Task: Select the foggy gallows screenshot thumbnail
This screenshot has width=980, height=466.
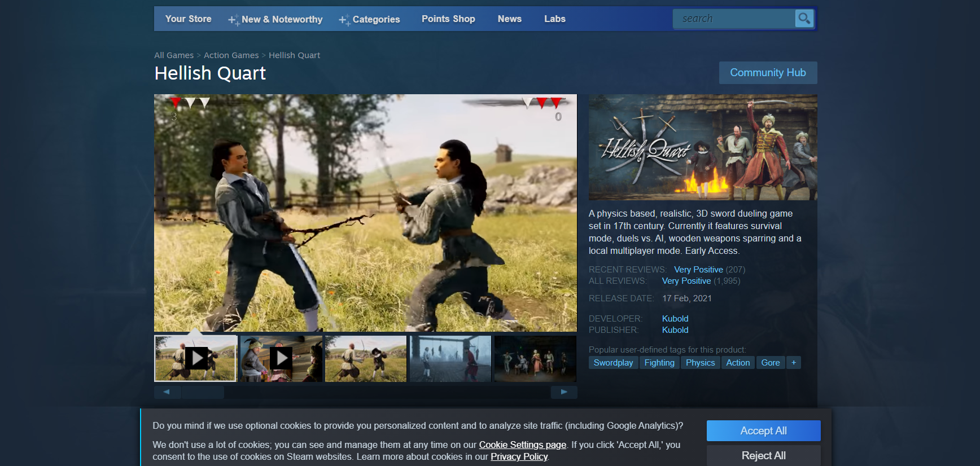Action: 450,358
